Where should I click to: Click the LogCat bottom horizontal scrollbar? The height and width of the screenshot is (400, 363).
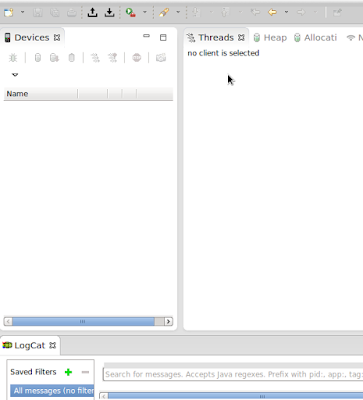tap(232, 396)
